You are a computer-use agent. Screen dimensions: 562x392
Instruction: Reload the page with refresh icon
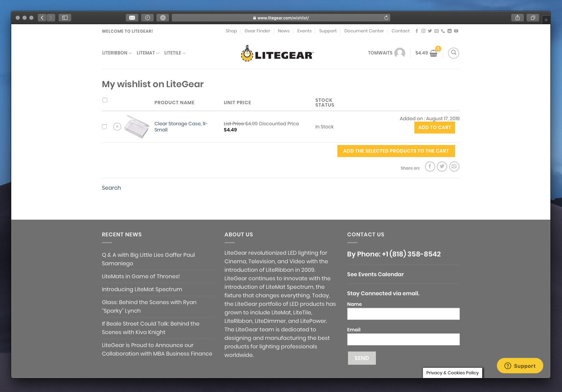(x=386, y=18)
